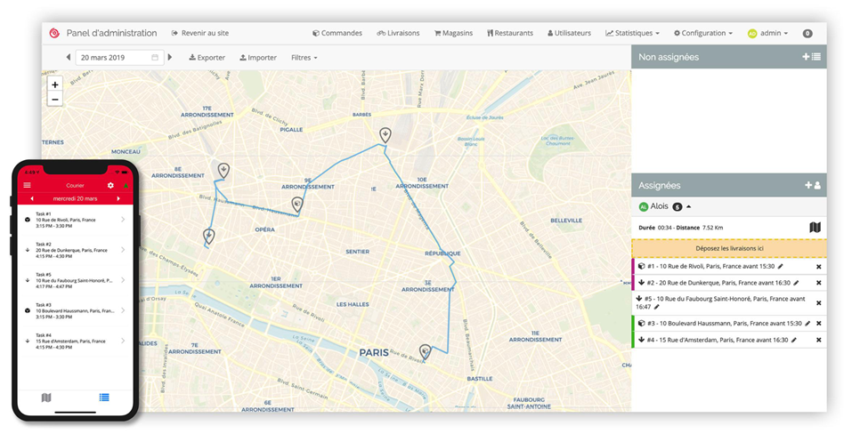The height and width of the screenshot is (434, 868).
Task: Open the Filtres dropdown
Action: tap(304, 58)
